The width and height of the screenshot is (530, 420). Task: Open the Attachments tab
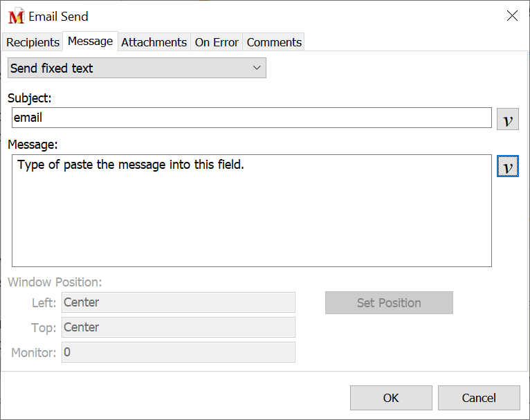(154, 42)
